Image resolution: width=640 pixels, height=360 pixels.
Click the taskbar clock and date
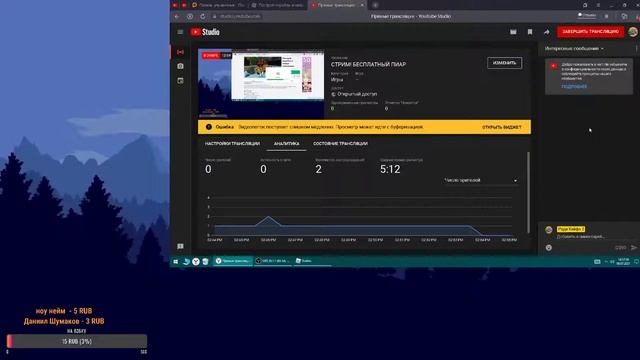click(x=623, y=261)
